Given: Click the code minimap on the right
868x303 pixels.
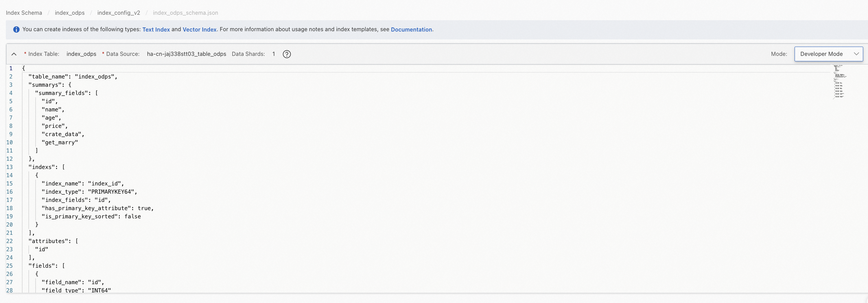Looking at the screenshot, I should 840,82.
